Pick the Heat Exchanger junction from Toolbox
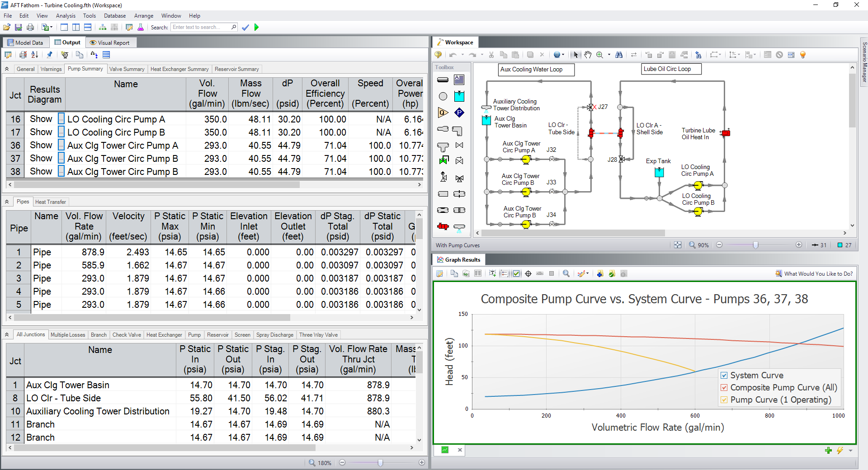 point(443,226)
